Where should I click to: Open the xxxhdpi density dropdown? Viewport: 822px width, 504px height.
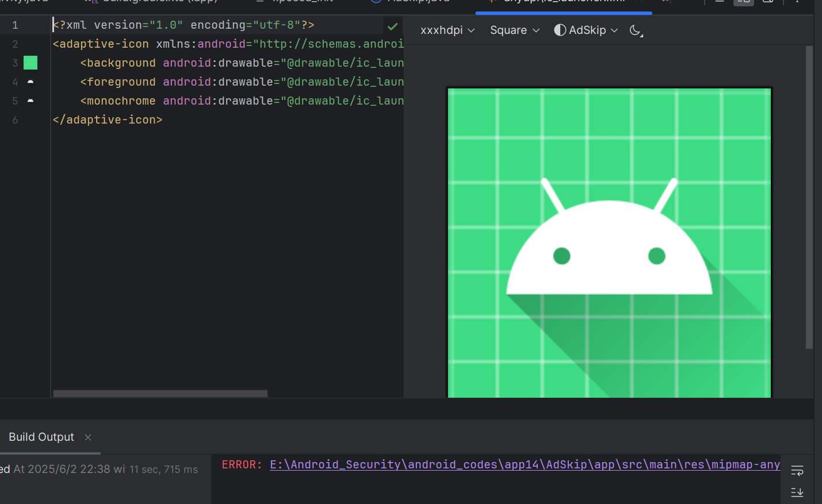pos(448,30)
